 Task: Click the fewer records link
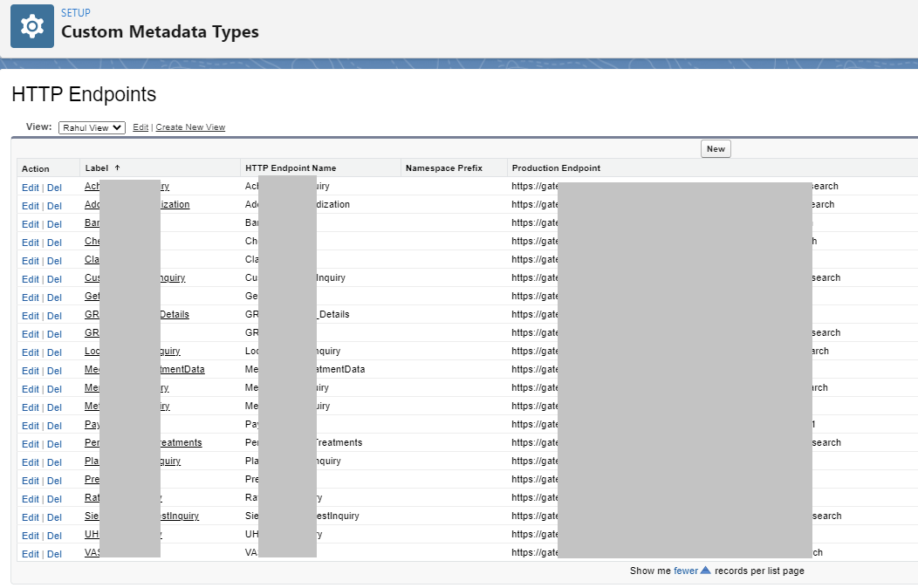coord(686,571)
